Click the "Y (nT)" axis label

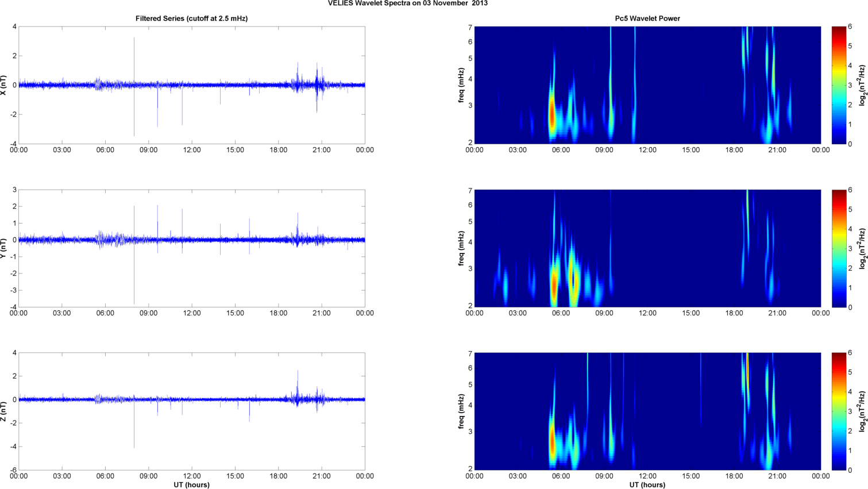tap(4, 248)
